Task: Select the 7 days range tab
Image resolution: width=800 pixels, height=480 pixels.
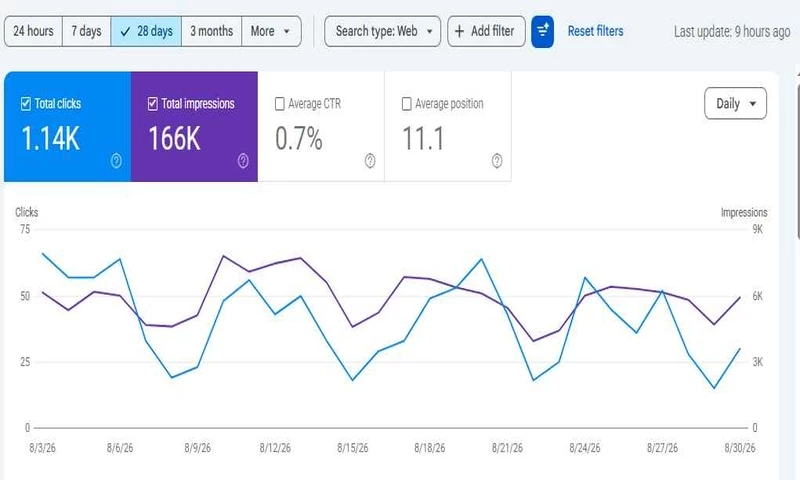Action: (x=87, y=32)
